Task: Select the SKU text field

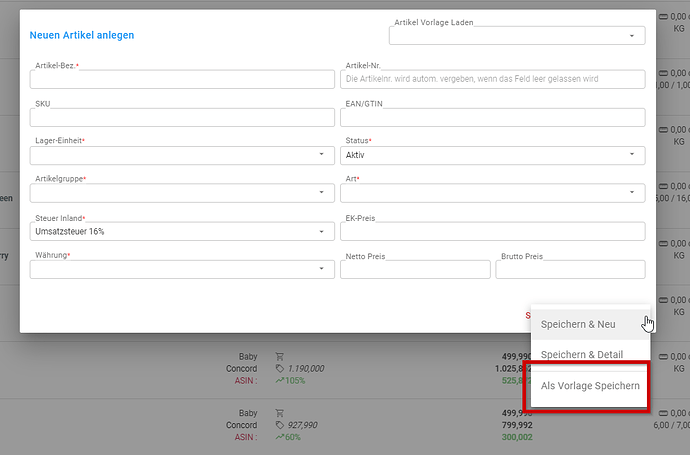Action: 182,117
